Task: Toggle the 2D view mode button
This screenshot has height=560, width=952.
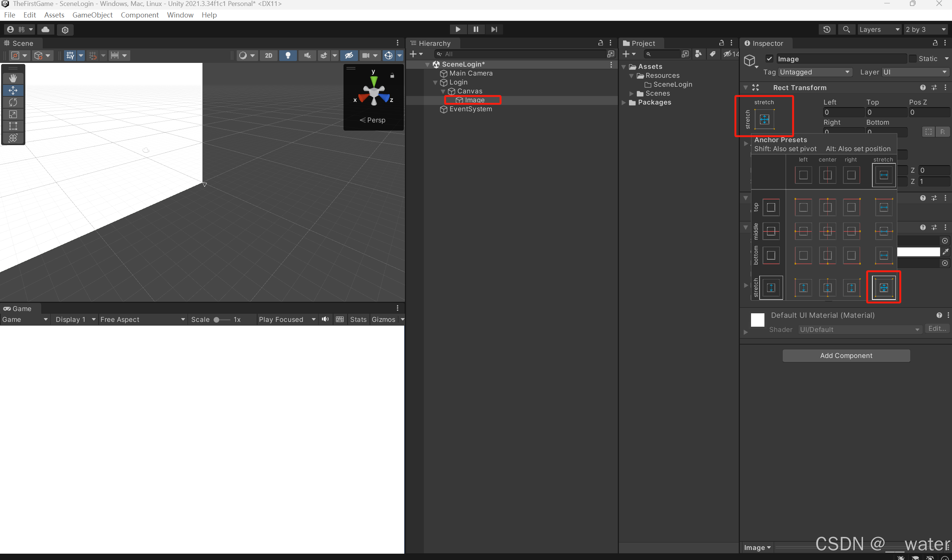Action: 268,55
